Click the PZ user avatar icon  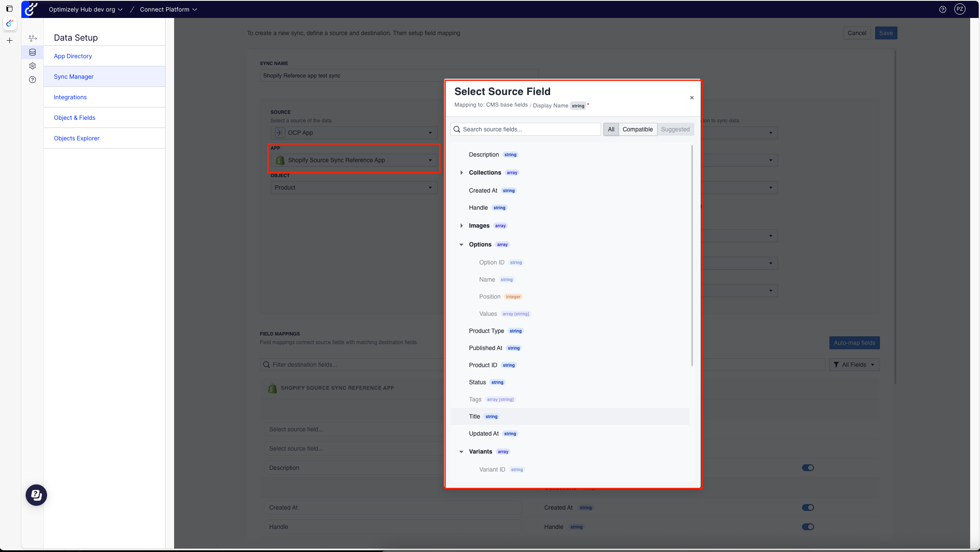(959, 9)
